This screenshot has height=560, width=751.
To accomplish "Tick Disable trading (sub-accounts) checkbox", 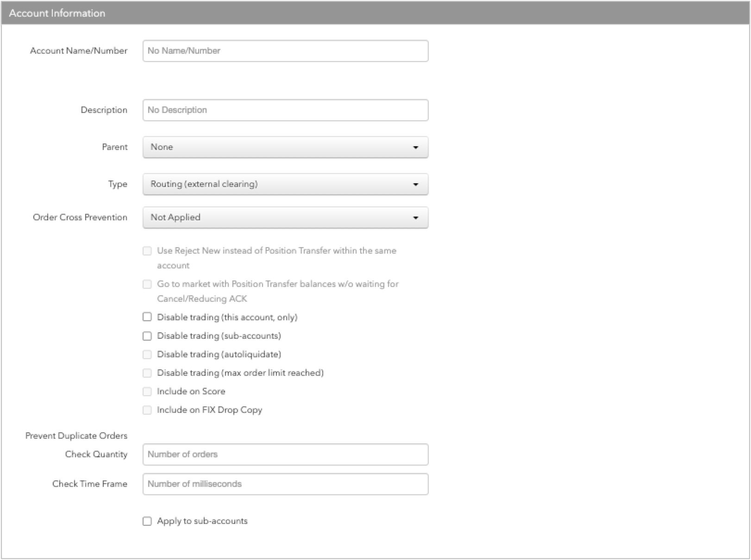I will tap(147, 336).
